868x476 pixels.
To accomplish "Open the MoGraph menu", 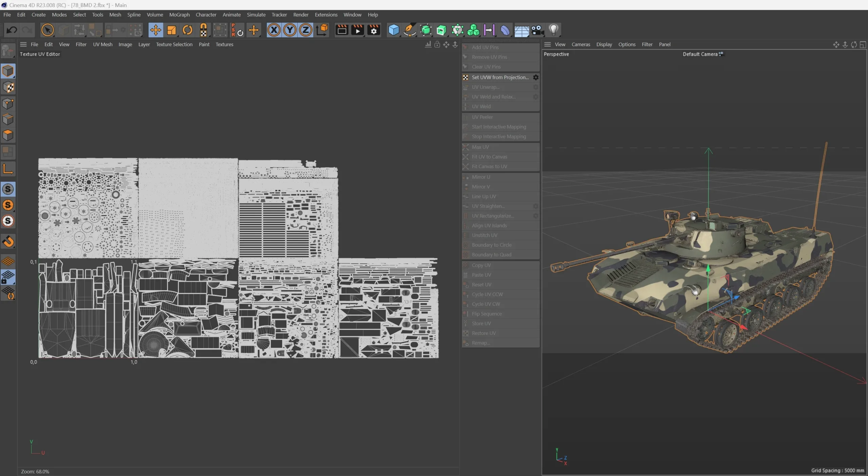I will tap(179, 15).
